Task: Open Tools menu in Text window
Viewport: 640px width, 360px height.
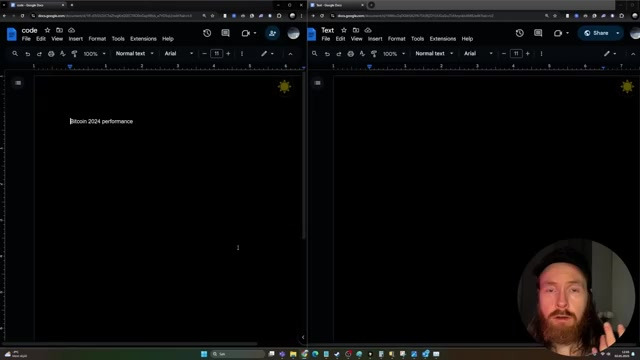Action: tap(417, 39)
